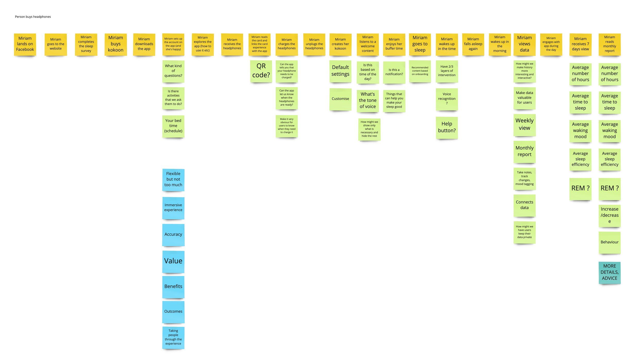Image resolution: width=644 pixels, height=363 pixels.
Task: Click the 'Immersive experience' blue card
Action: 173,207
